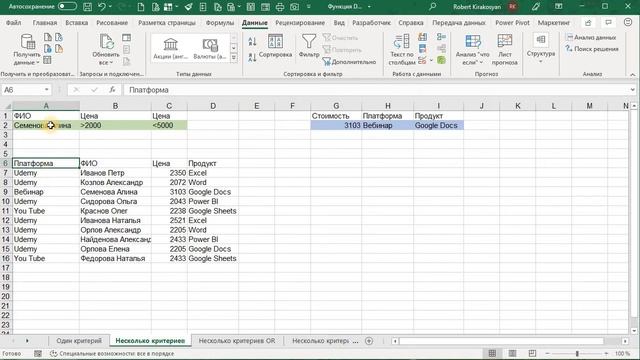Click Лист прогноза button
Screen dimensions: 640x360
pyautogui.click(x=504, y=49)
